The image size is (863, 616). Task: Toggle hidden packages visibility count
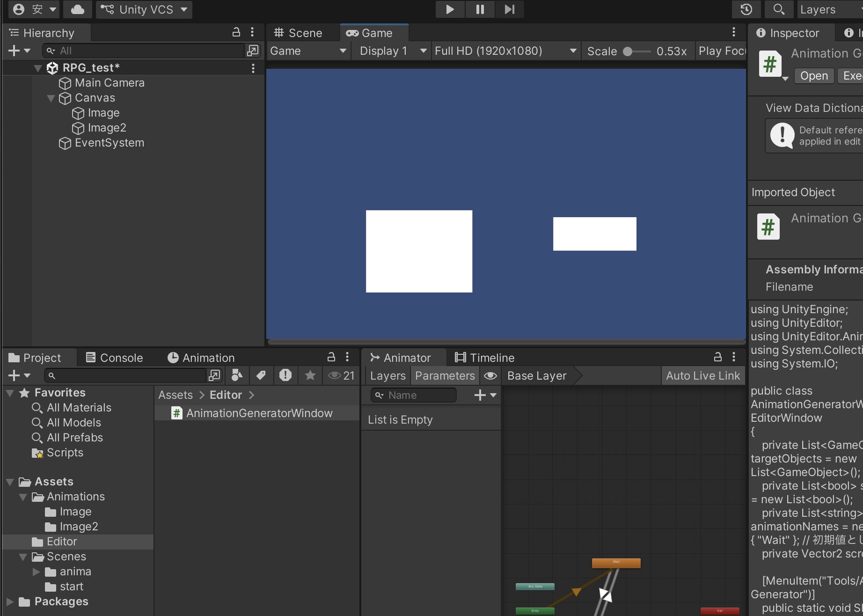(341, 375)
